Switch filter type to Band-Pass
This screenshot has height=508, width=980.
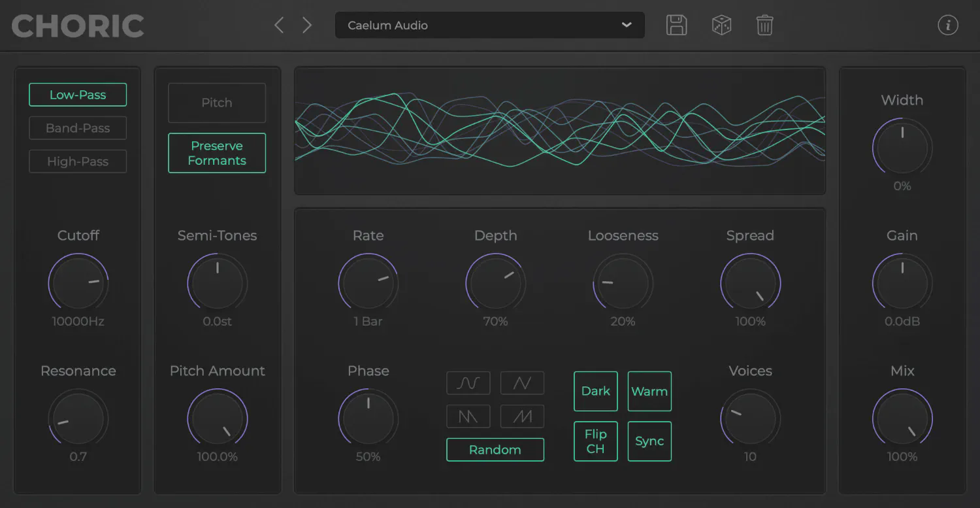[78, 128]
